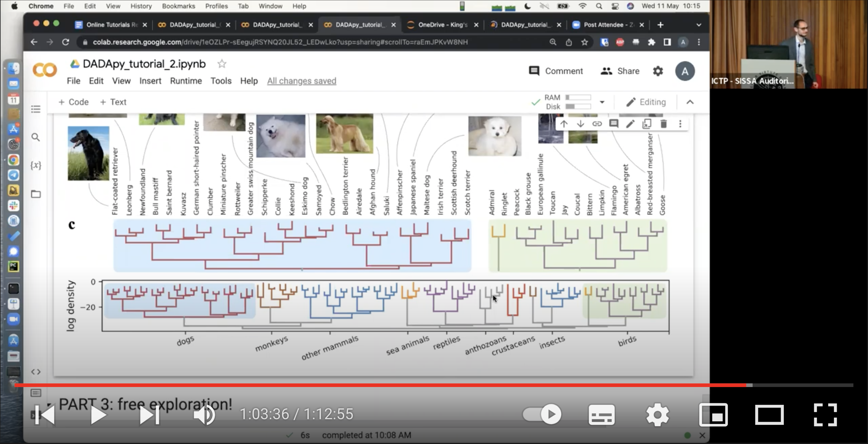Switch to the OneDrive - King's tab
The image size is (868, 444).
(x=443, y=25)
